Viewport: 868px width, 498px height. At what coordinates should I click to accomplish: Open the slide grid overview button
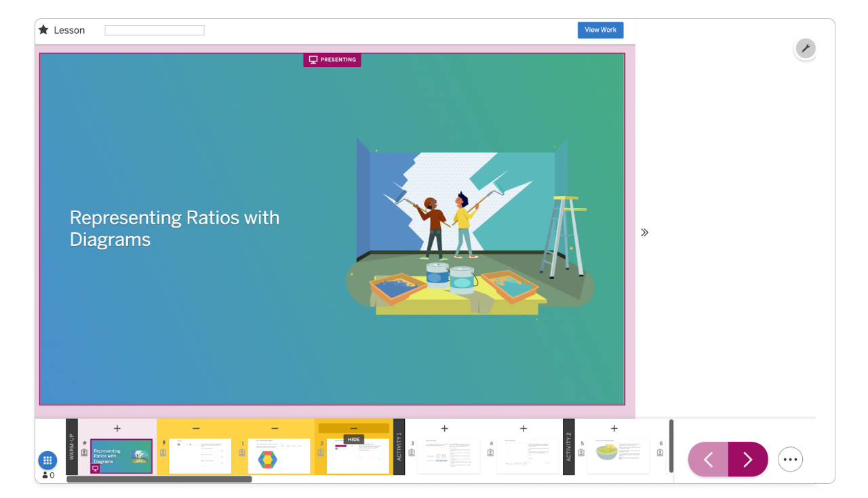click(47, 461)
